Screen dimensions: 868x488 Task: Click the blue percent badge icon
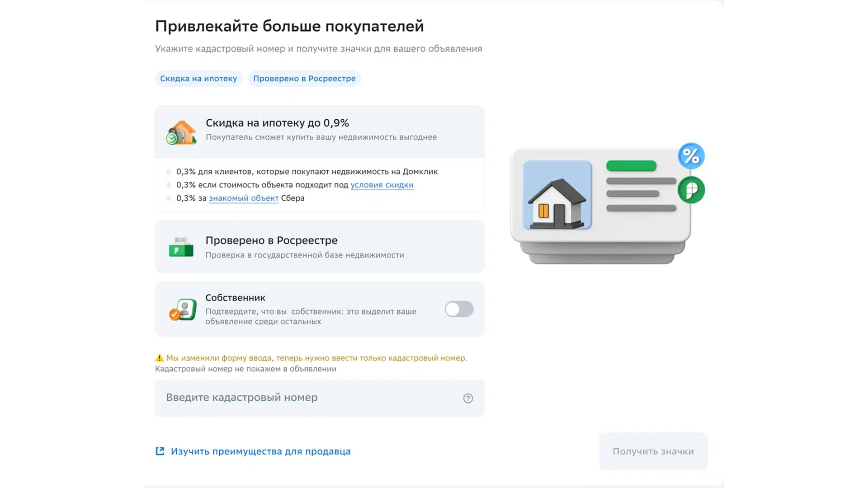pos(691,156)
